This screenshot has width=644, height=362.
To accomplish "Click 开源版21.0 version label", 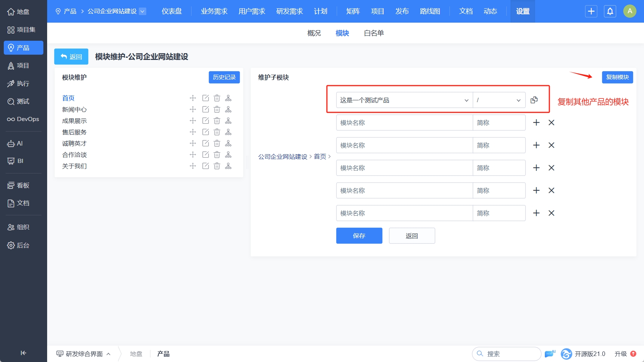I will [x=590, y=354].
